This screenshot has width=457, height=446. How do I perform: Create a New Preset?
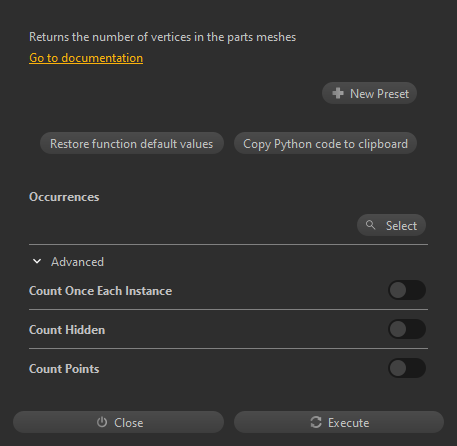pos(369,93)
